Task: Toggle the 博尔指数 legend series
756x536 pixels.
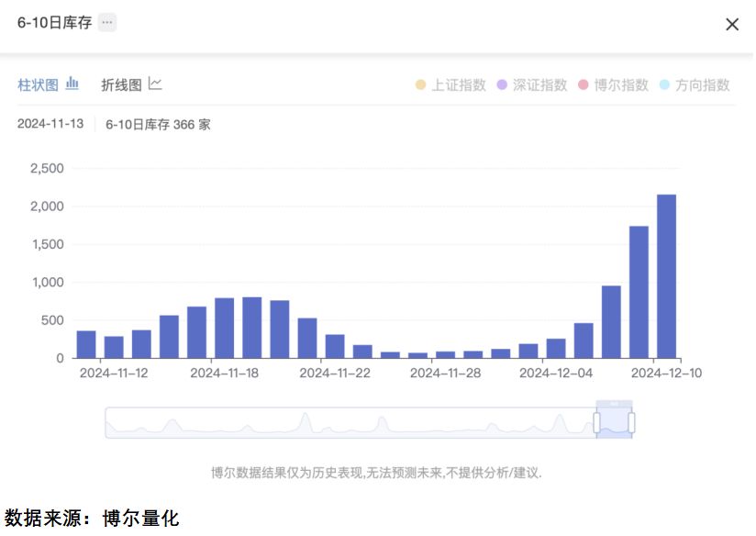Action: (613, 85)
